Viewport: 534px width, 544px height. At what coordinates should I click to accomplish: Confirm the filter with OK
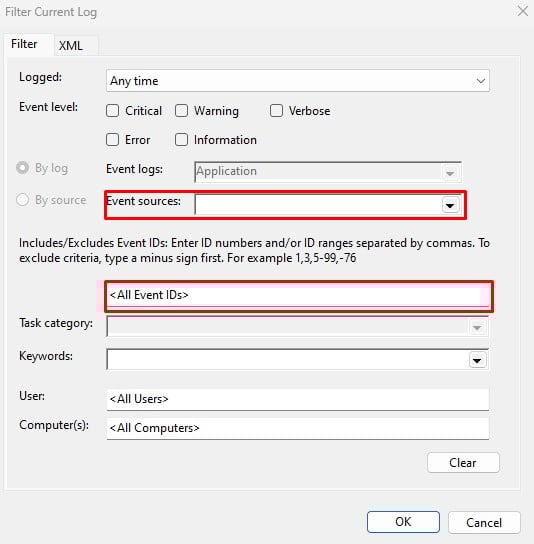(403, 522)
